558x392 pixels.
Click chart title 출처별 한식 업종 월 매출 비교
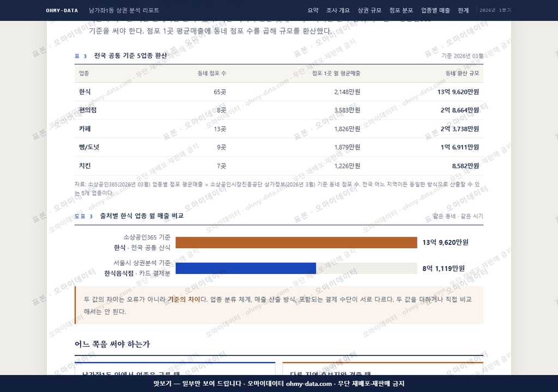click(x=142, y=216)
